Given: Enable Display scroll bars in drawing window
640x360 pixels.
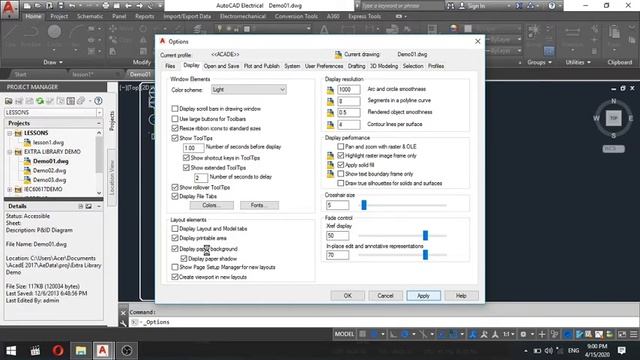Looking at the screenshot, I should coord(175,109).
